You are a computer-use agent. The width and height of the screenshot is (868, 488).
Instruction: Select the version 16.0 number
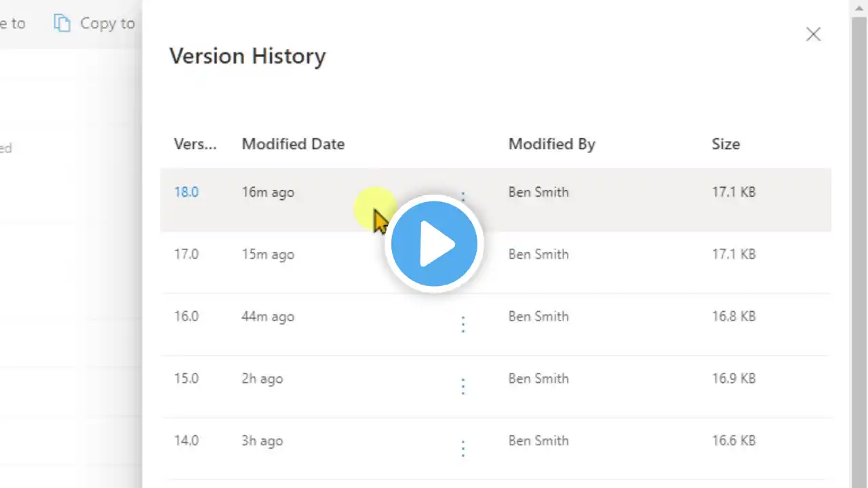coord(186,317)
